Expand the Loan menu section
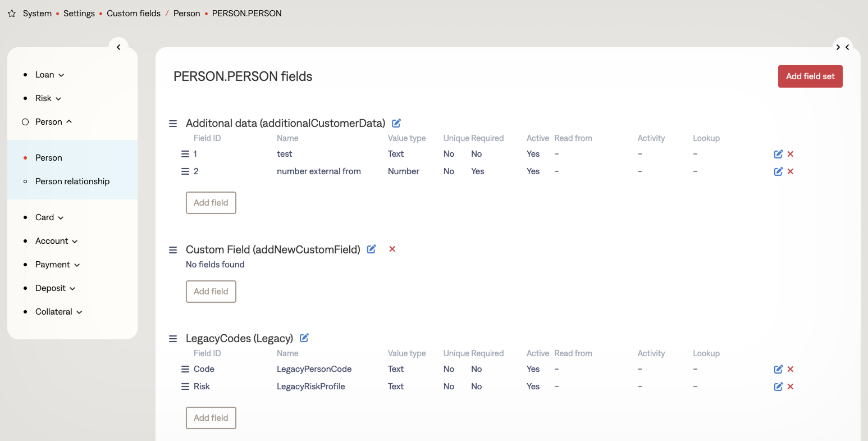This screenshot has height=441, width=868. click(x=49, y=75)
